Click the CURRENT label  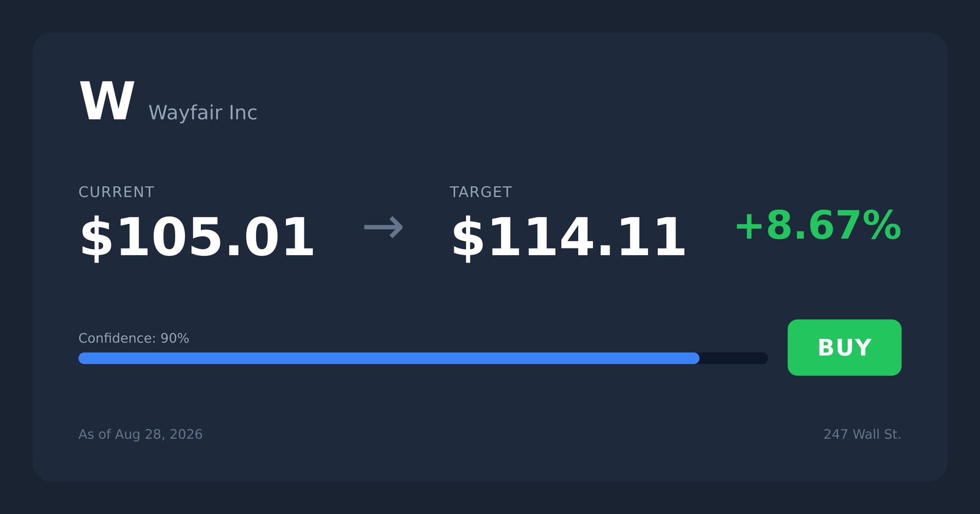[x=116, y=192]
